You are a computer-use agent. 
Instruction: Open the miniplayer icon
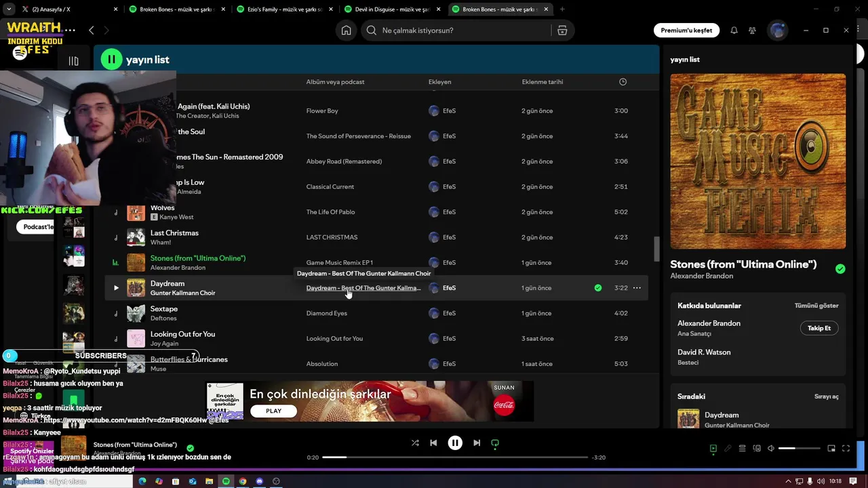pyautogui.click(x=831, y=449)
